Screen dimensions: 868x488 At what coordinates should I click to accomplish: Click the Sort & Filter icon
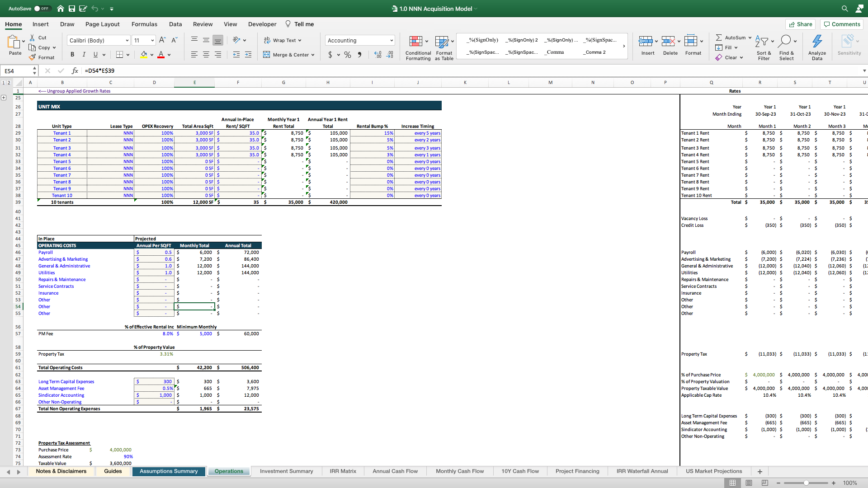tap(762, 42)
